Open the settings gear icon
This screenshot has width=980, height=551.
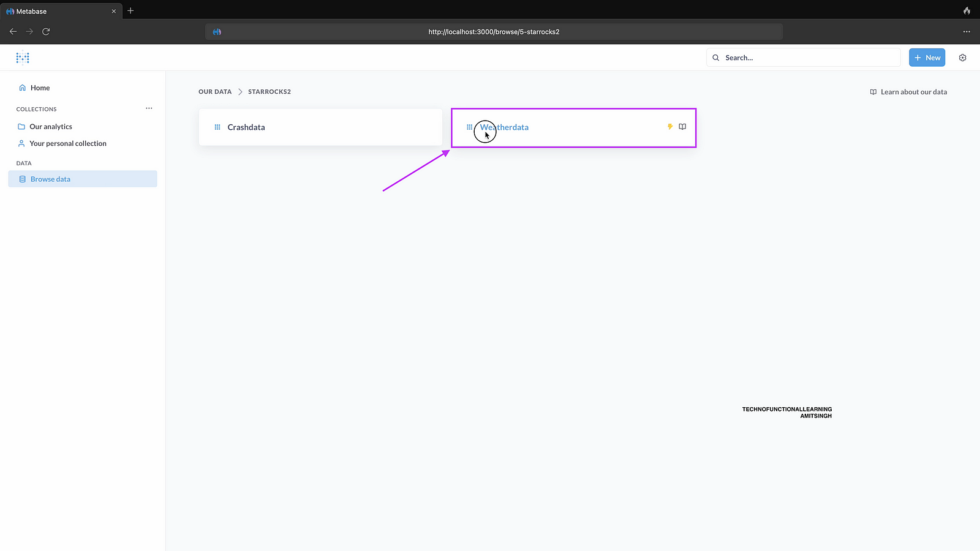pos(962,58)
